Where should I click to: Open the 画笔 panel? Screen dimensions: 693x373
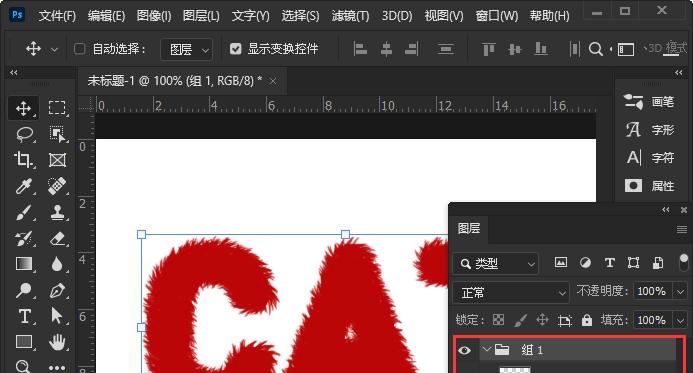(x=649, y=102)
